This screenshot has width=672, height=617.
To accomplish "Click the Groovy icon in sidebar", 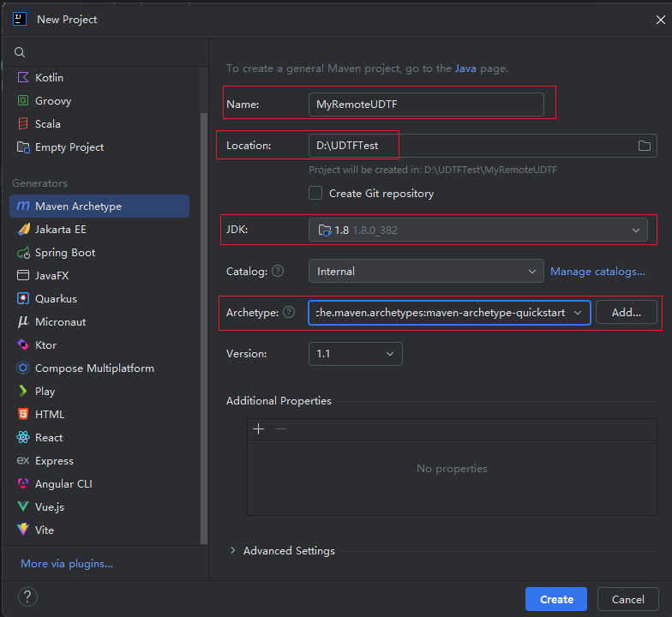I will [x=23, y=101].
